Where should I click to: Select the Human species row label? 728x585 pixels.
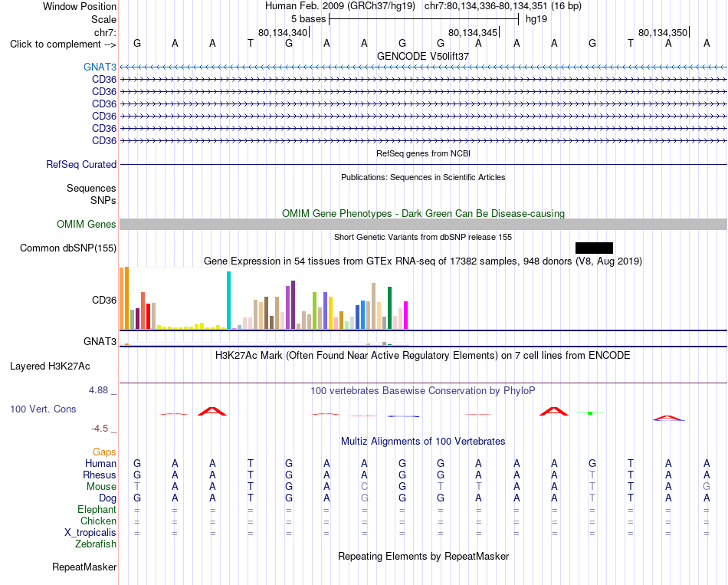[100, 463]
